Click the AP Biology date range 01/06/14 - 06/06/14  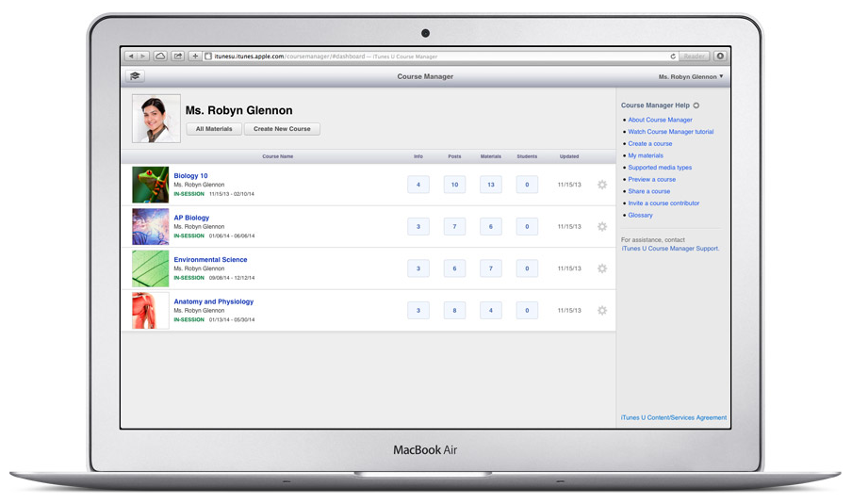pos(232,236)
